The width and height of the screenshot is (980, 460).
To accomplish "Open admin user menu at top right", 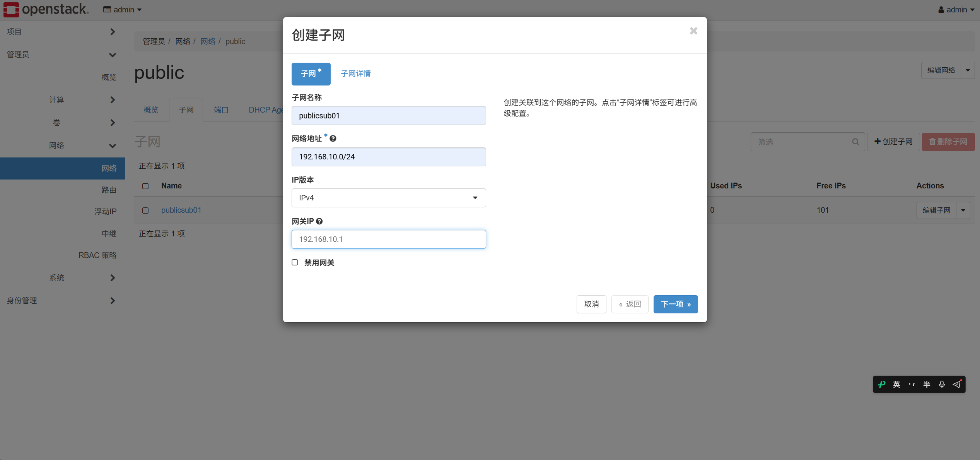I will coord(956,10).
